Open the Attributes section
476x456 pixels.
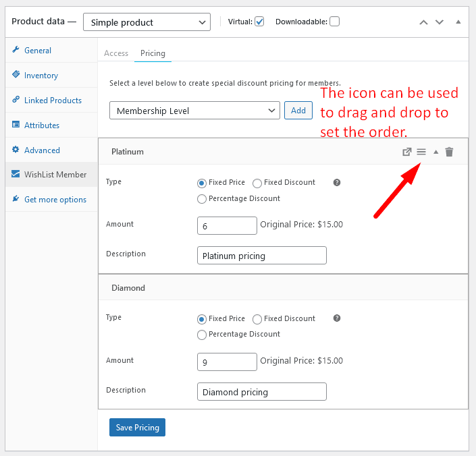(x=51, y=125)
